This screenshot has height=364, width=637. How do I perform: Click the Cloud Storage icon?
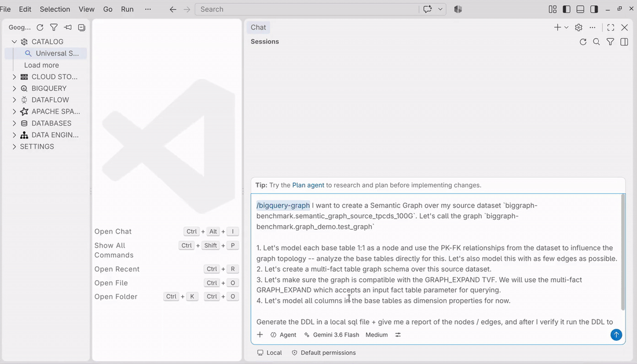tap(24, 77)
